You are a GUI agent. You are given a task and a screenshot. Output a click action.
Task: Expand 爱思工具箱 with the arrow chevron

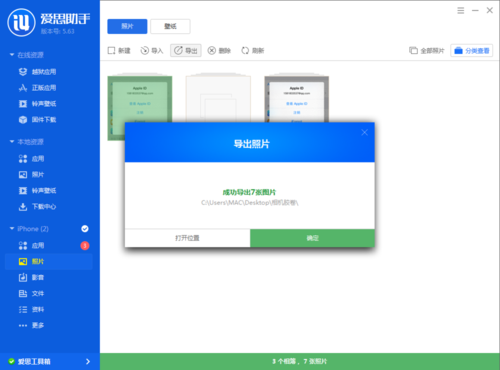click(x=88, y=361)
